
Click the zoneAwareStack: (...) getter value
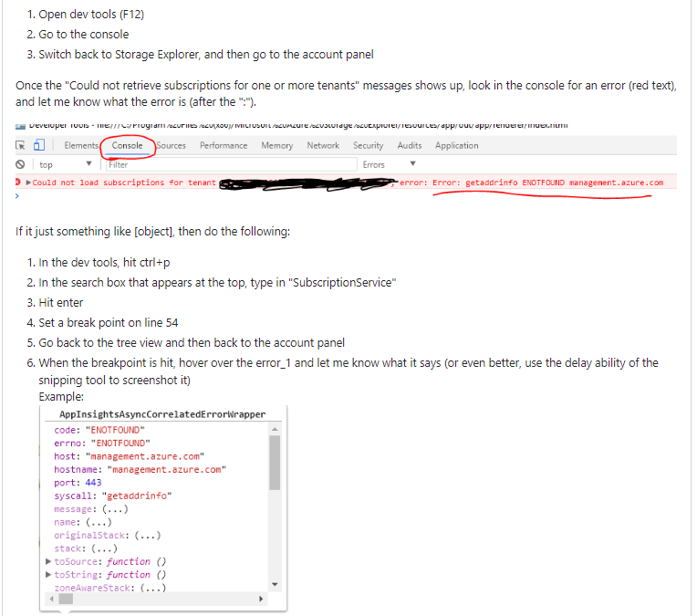153,588
